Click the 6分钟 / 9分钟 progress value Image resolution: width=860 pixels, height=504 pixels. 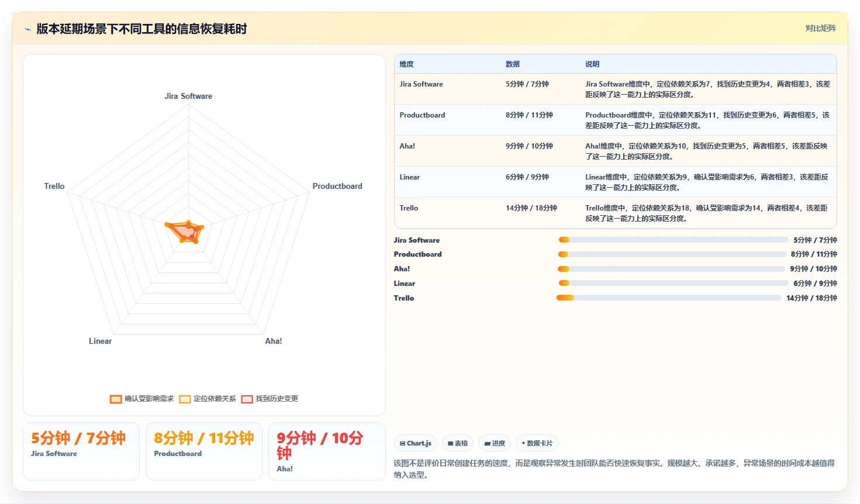[815, 284]
